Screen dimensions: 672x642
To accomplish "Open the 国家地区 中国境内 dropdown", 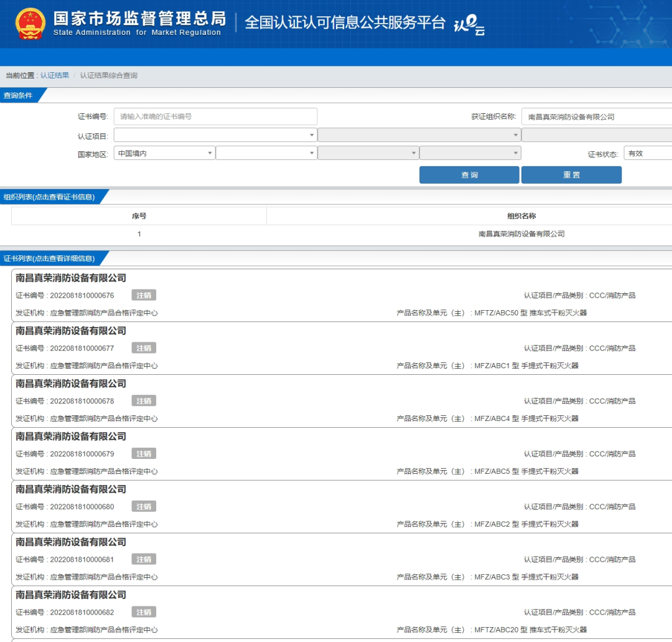I will (x=164, y=153).
